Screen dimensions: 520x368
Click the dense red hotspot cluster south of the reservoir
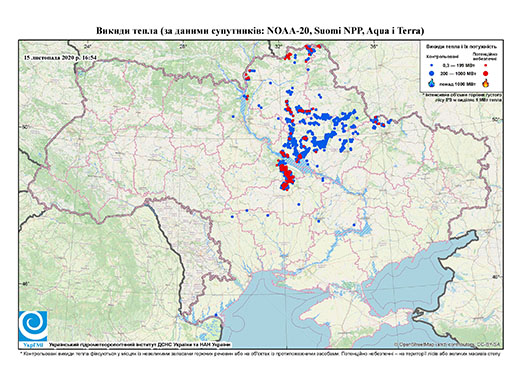coord(286,176)
